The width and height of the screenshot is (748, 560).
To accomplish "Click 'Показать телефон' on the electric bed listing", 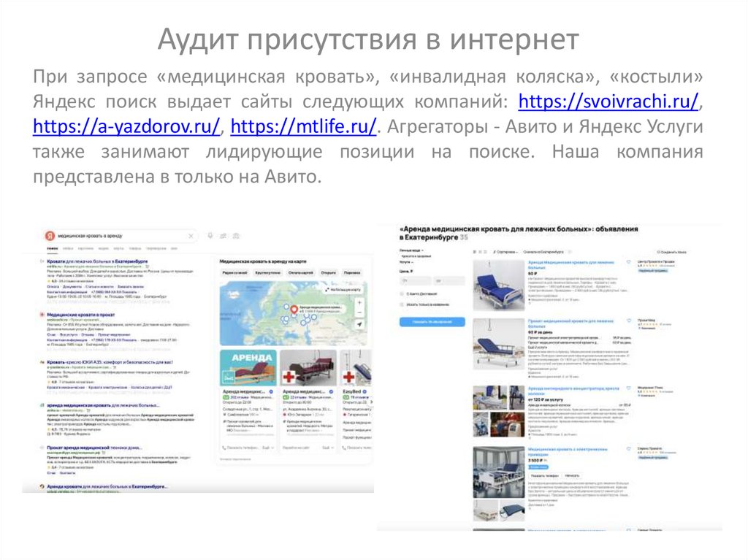I will [x=544, y=475].
